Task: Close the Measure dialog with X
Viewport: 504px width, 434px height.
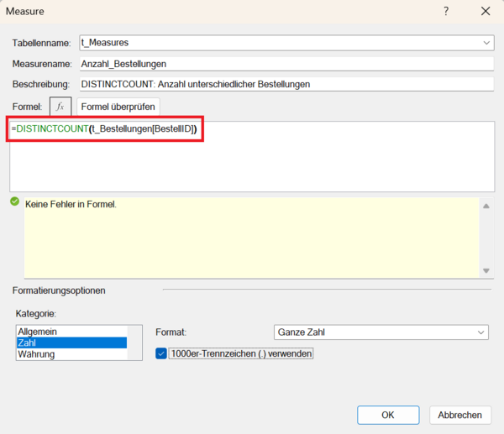Action: point(485,12)
